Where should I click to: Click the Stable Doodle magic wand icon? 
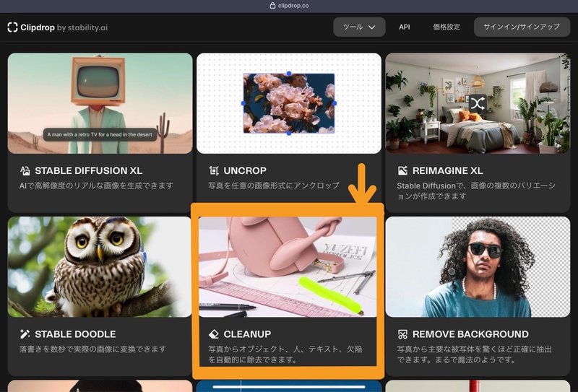(x=25, y=334)
